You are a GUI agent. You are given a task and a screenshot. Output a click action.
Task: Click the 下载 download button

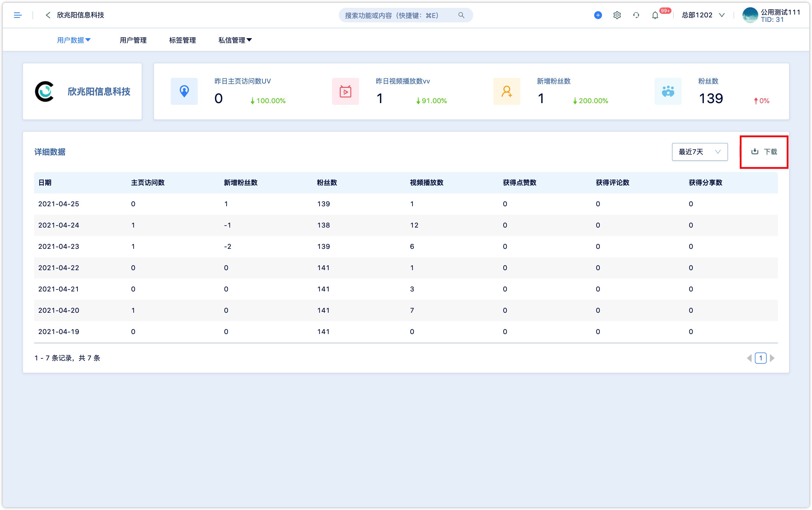[764, 152]
